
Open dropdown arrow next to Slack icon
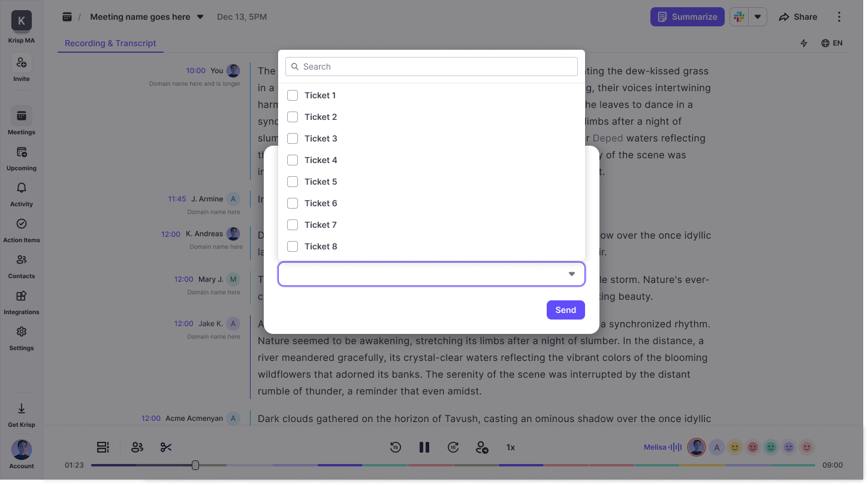click(x=758, y=17)
